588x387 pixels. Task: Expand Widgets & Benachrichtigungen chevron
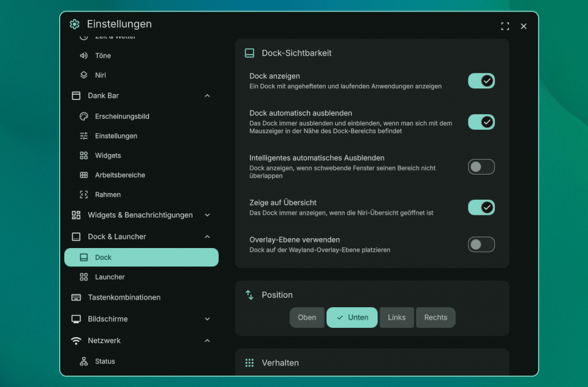[207, 215]
